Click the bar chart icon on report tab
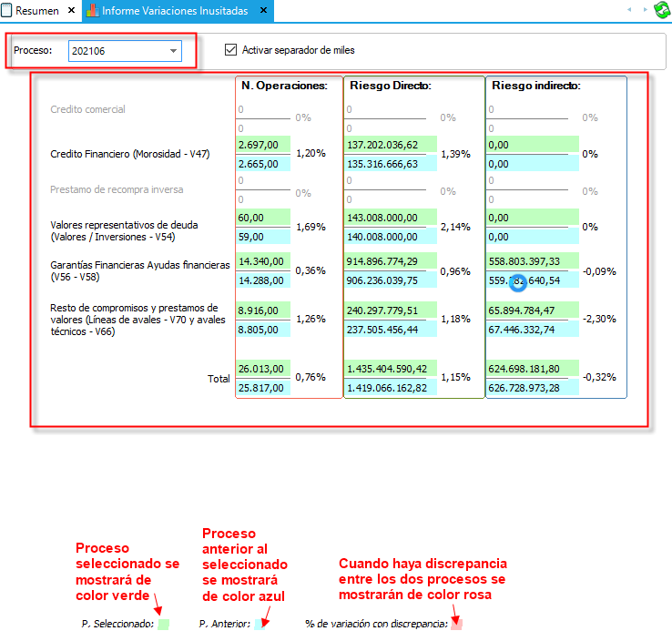Screen dimensions: 672x631 tap(93, 11)
